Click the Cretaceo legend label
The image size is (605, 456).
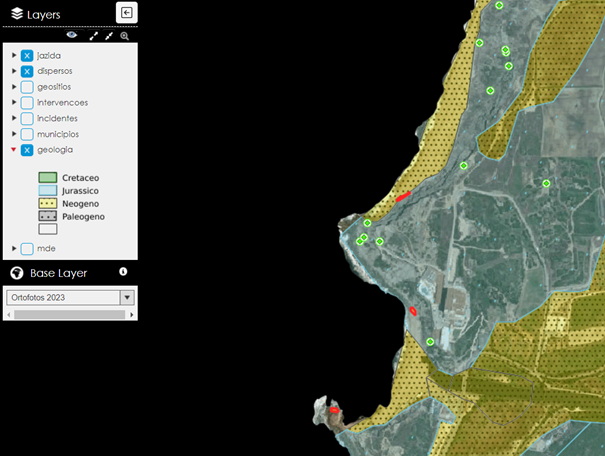point(81,178)
